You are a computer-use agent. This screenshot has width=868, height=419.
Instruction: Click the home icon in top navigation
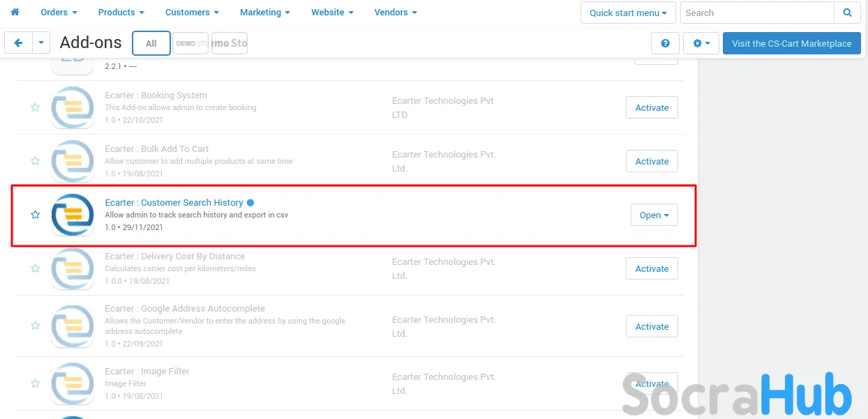(x=15, y=13)
